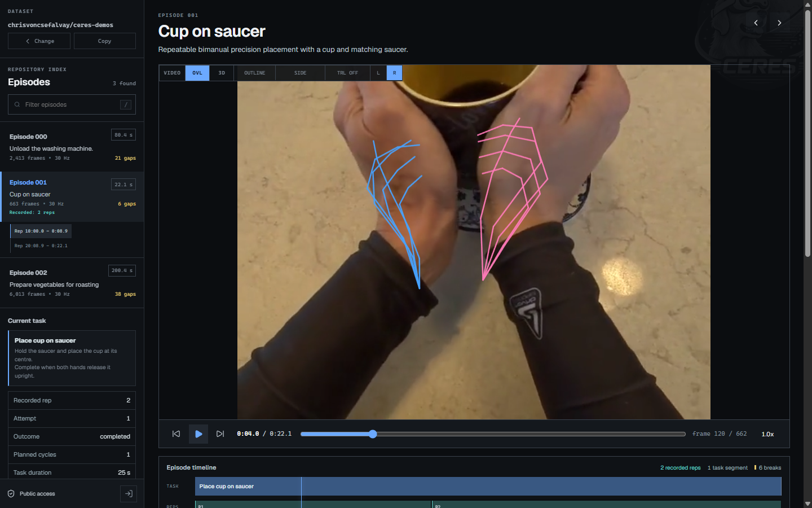Skip to start of video
This screenshot has height=508, width=812.
[x=176, y=434]
